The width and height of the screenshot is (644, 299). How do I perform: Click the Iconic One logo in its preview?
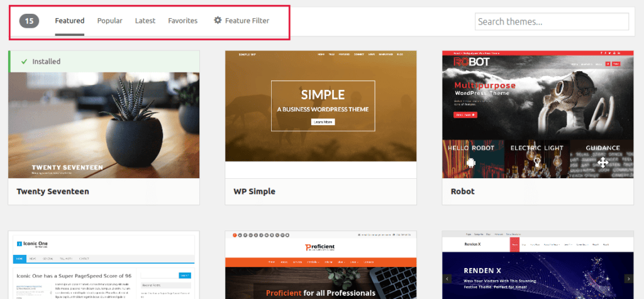click(33, 244)
